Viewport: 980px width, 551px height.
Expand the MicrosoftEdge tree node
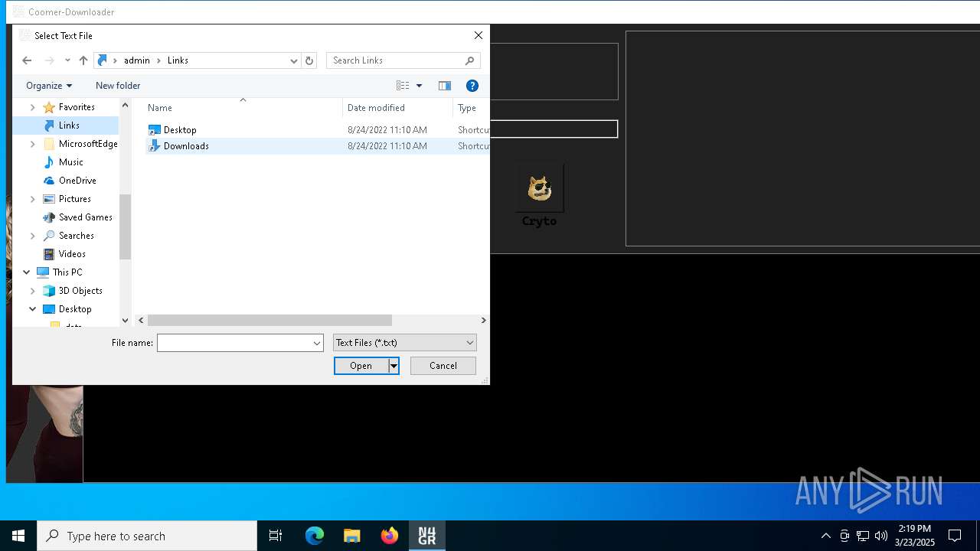pos(32,144)
